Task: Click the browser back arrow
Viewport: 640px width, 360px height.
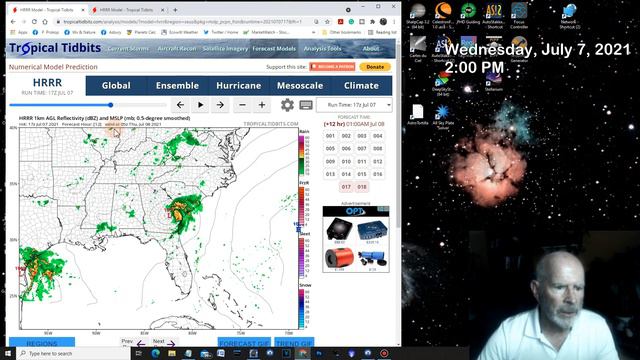Action: coord(13,22)
